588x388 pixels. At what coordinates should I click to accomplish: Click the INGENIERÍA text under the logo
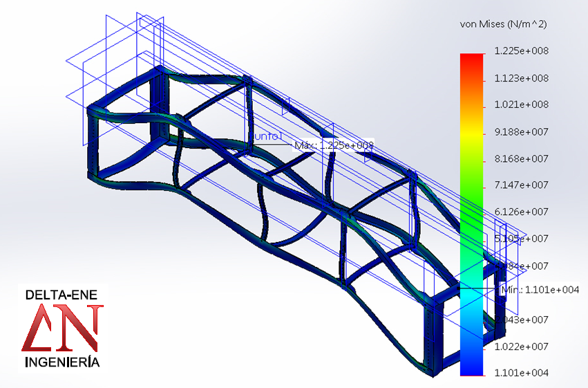tap(62, 362)
